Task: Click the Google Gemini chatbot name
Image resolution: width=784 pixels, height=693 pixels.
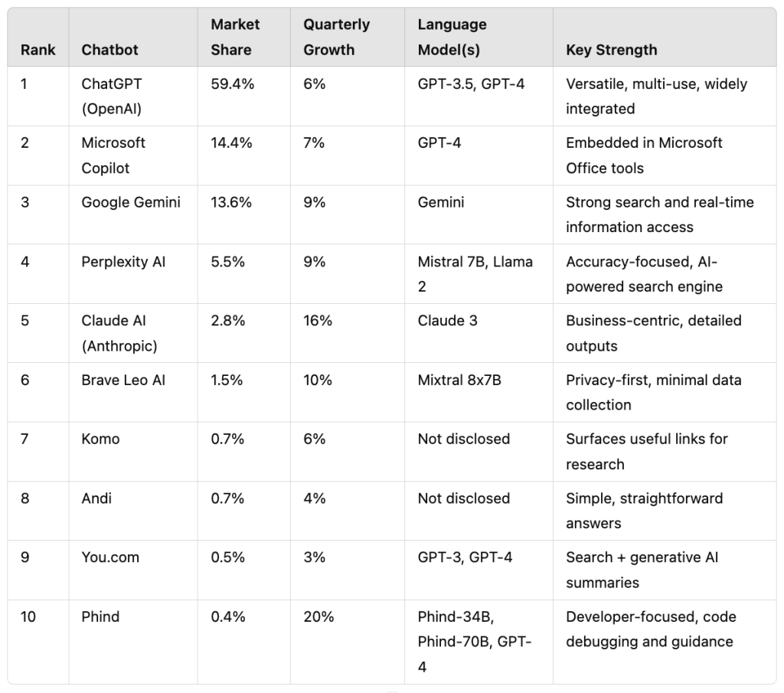Action: [x=131, y=202]
